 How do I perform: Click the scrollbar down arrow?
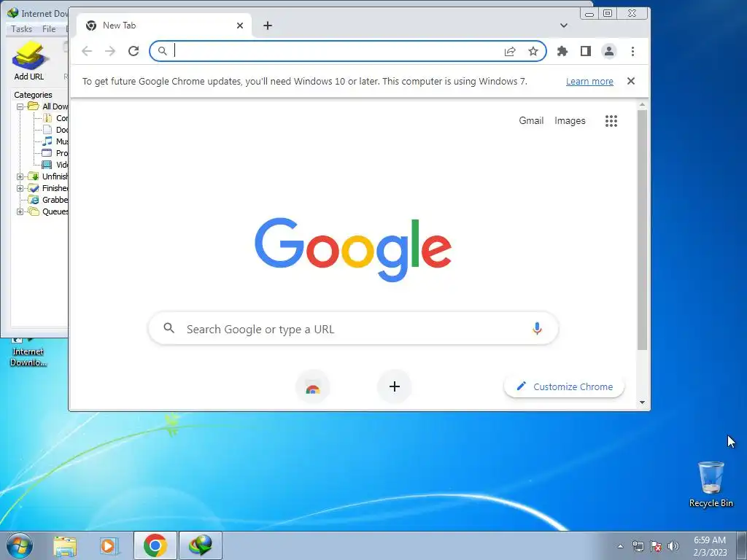click(x=642, y=402)
